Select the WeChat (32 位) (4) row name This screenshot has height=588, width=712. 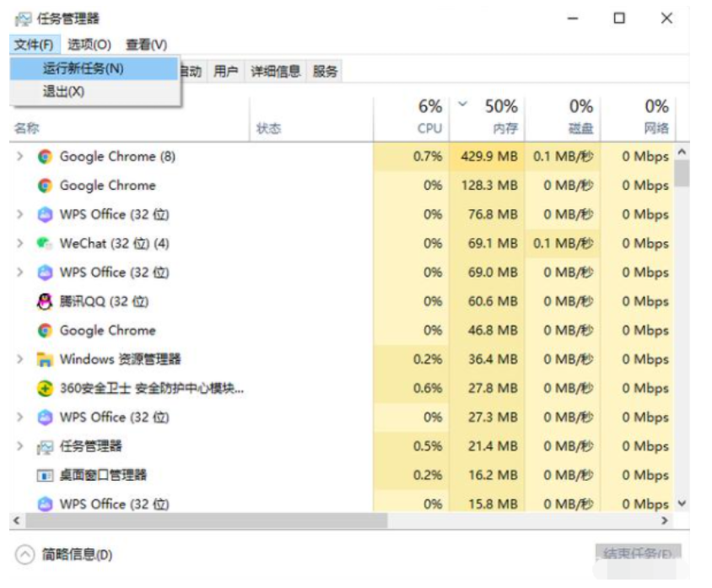[x=115, y=244]
